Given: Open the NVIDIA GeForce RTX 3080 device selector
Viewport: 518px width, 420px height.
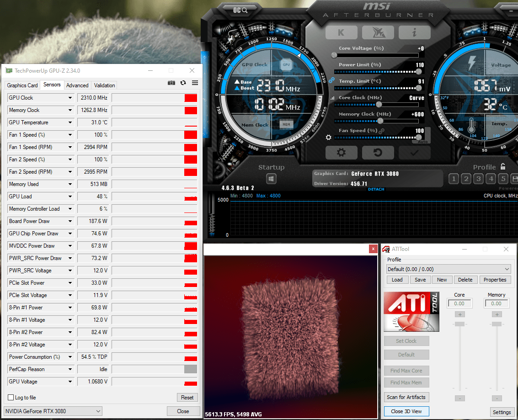Looking at the screenshot, I should tap(53, 411).
